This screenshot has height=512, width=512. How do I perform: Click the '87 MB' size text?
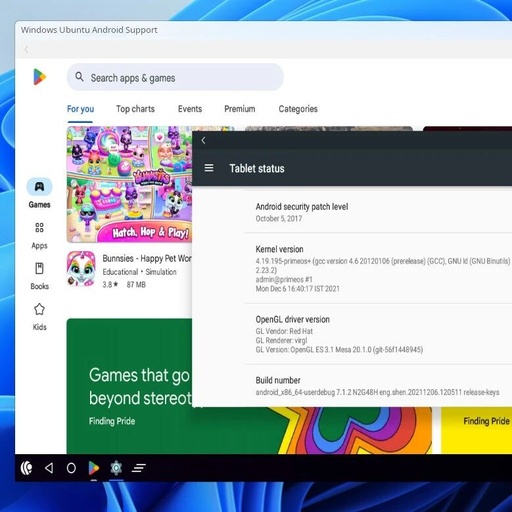136,285
